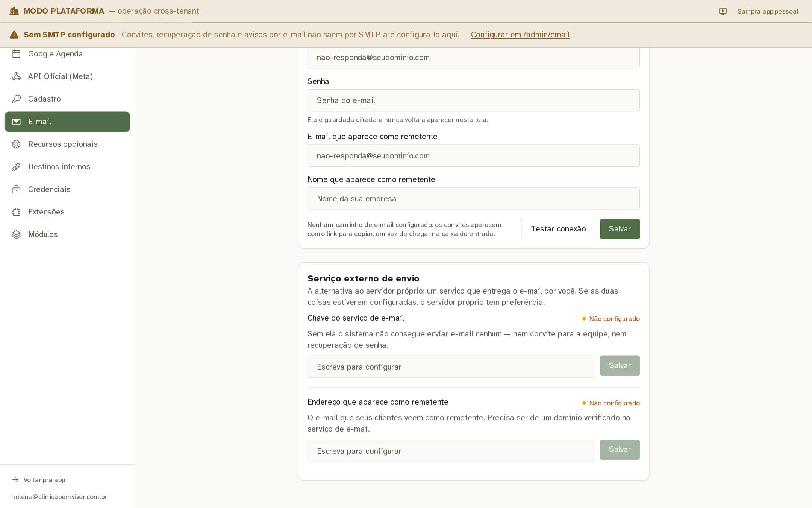
Task: Open the Extensões page
Action: point(67,212)
